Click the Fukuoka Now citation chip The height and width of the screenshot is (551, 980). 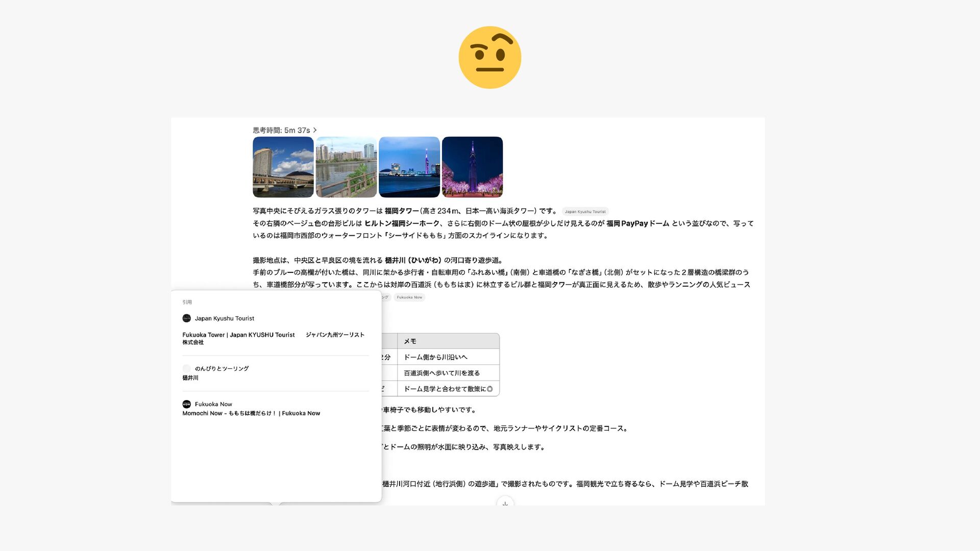[409, 297]
